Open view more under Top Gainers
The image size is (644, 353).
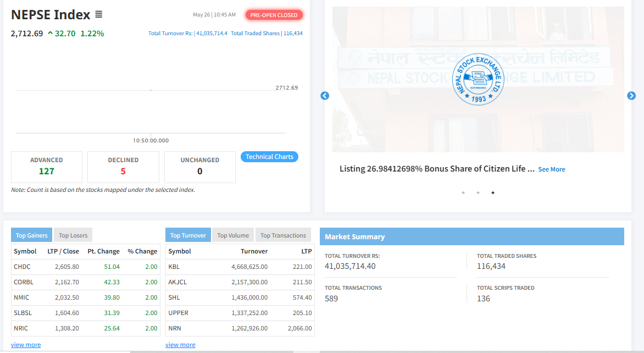coord(26,345)
